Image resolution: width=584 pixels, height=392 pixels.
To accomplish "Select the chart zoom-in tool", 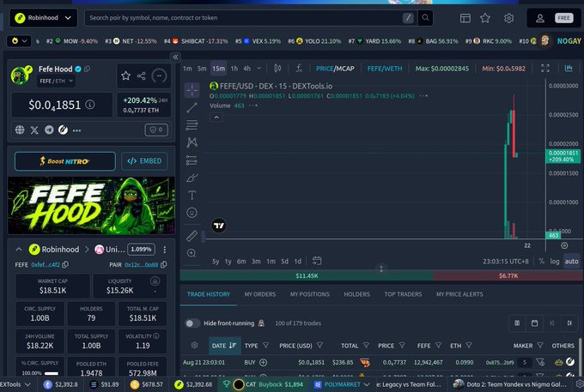I will pos(192,253).
